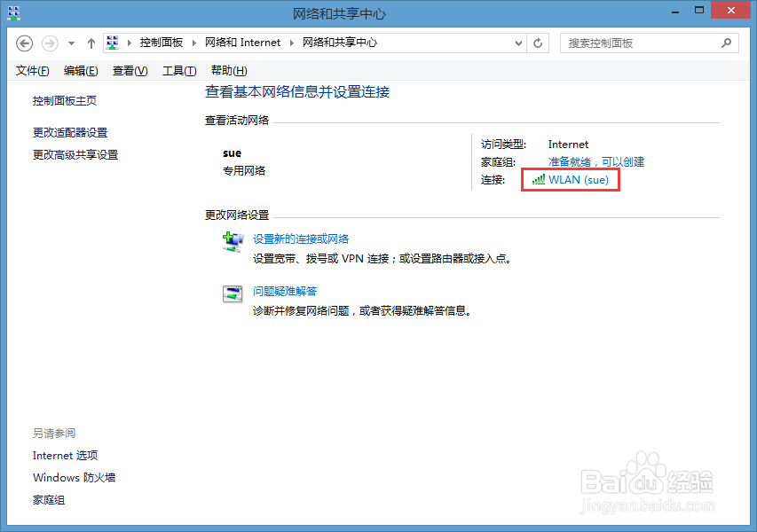This screenshot has width=757, height=532.
Task: Select 网络和 Internet in the breadcrumb
Action: tap(242, 42)
